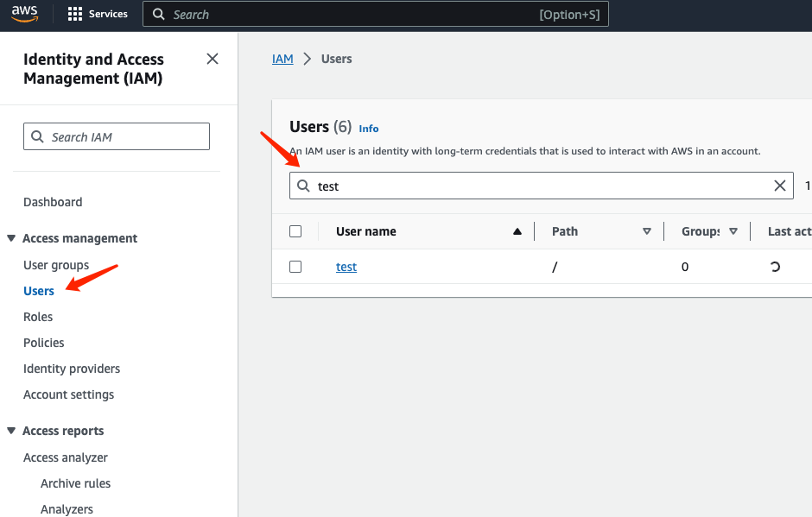Open Account settings page
812x517 pixels.
point(68,394)
